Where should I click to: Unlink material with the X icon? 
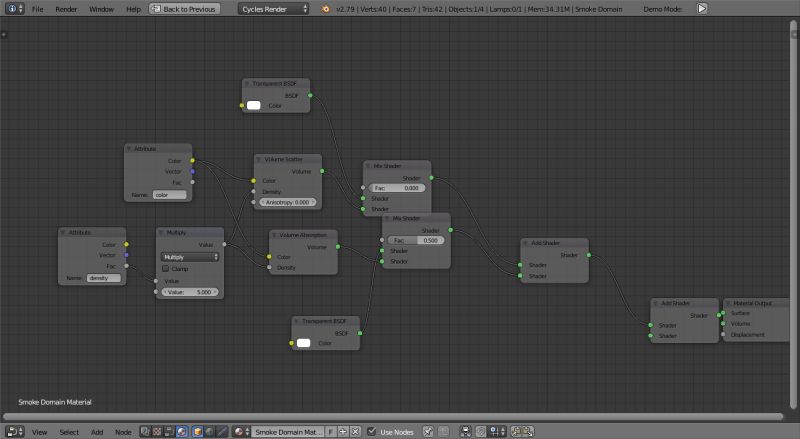pos(355,432)
